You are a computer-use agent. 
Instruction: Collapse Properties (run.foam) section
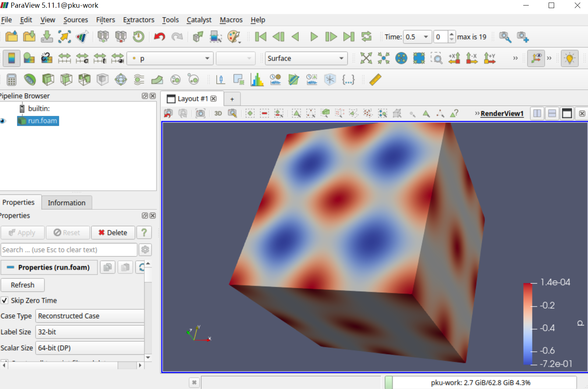tap(49, 267)
